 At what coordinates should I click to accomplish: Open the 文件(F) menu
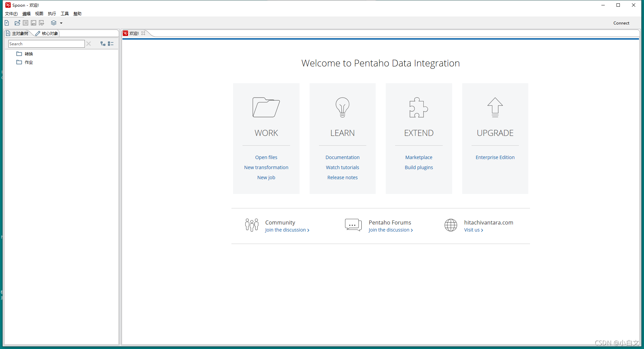[11, 14]
